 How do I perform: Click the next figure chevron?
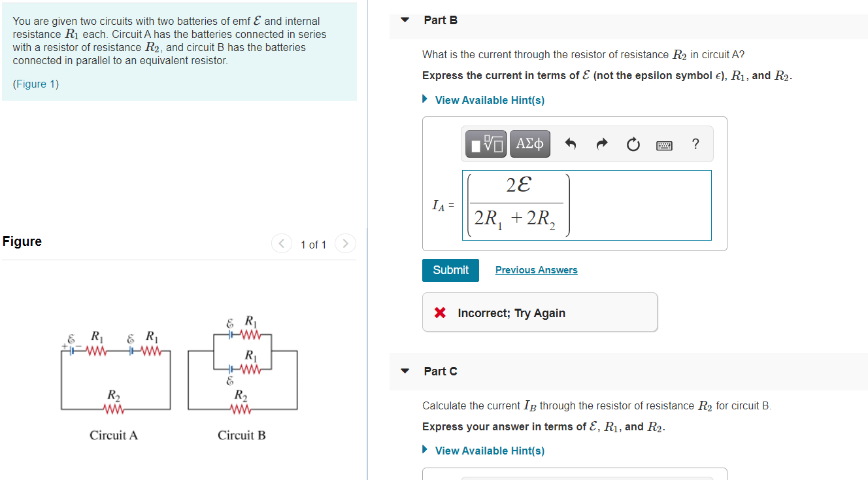[x=345, y=243]
